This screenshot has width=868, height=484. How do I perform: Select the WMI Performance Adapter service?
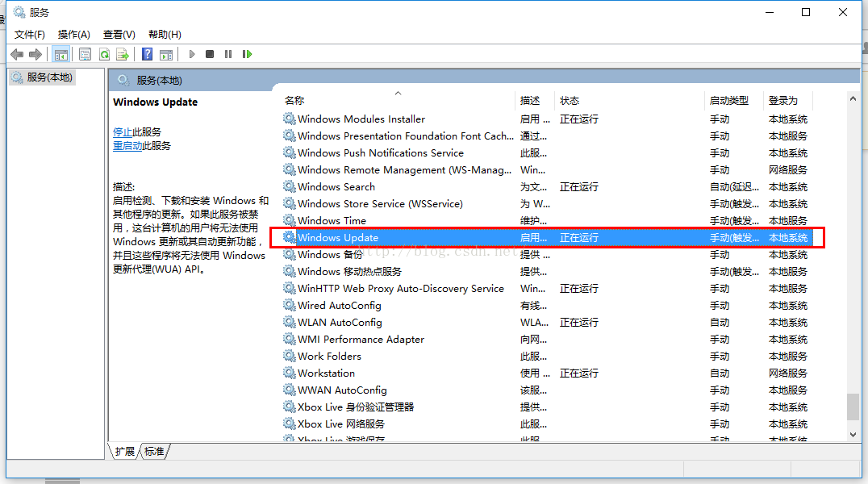tap(547, 339)
